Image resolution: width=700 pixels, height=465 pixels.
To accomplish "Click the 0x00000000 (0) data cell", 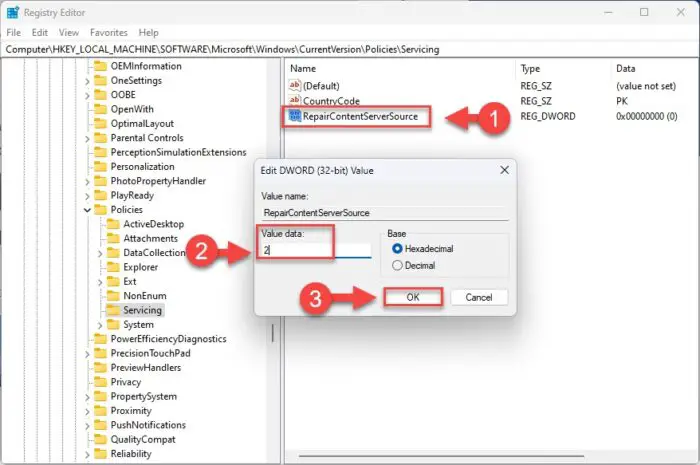I will click(646, 116).
